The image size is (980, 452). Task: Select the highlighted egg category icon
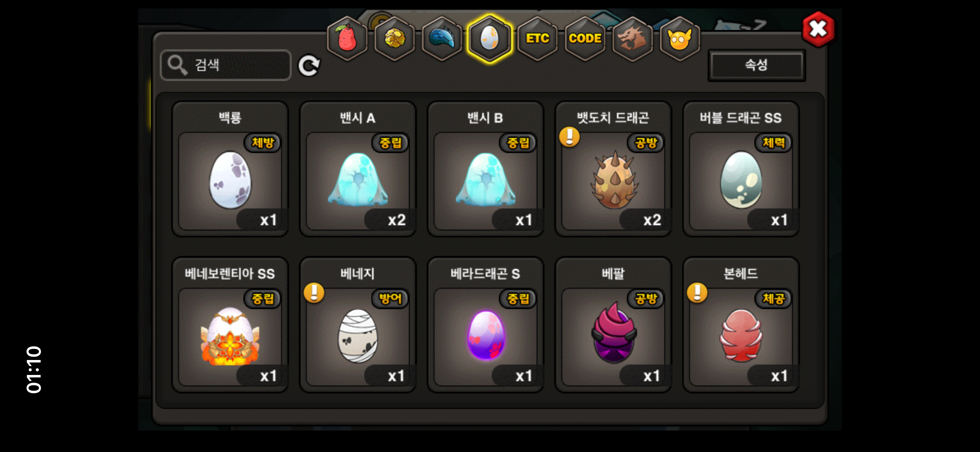tap(490, 39)
